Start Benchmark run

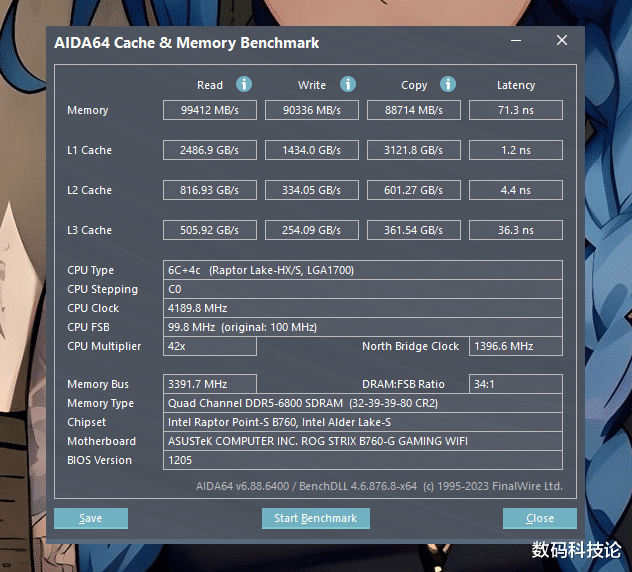point(316,518)
